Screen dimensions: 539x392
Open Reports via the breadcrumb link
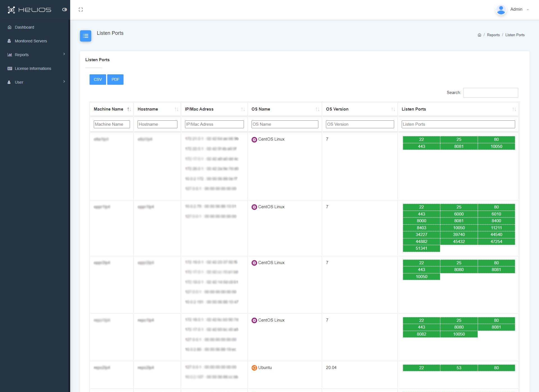[494, 35]
